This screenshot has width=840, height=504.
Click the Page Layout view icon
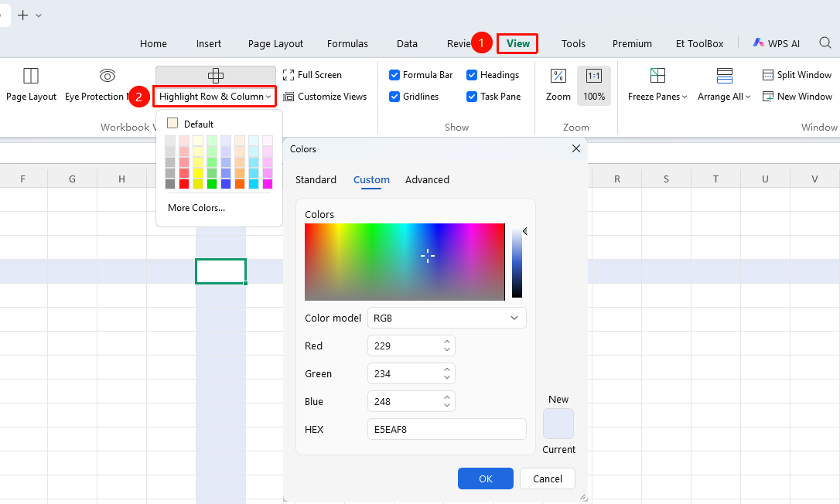(x=31, y=76)
